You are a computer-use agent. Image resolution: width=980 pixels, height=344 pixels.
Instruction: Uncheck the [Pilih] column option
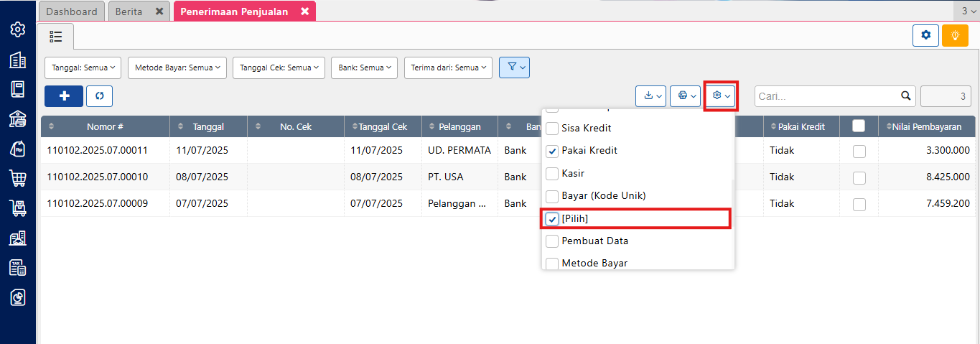point(553,218)
